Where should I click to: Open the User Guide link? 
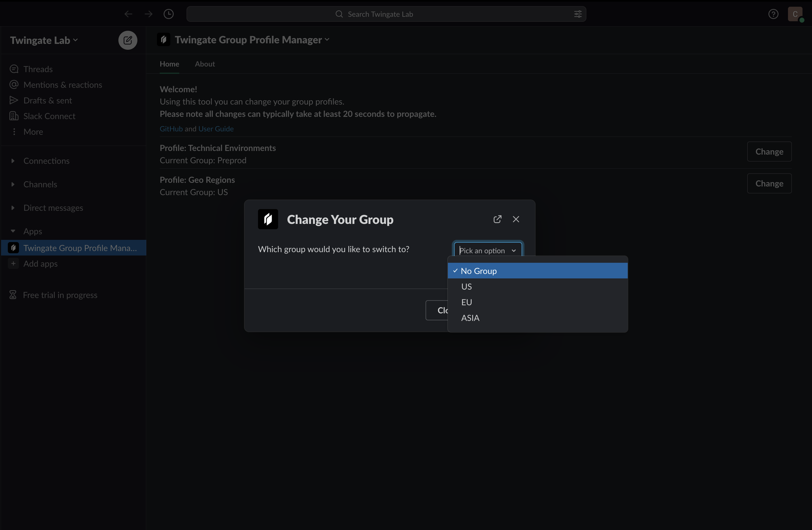click(216, 129)
